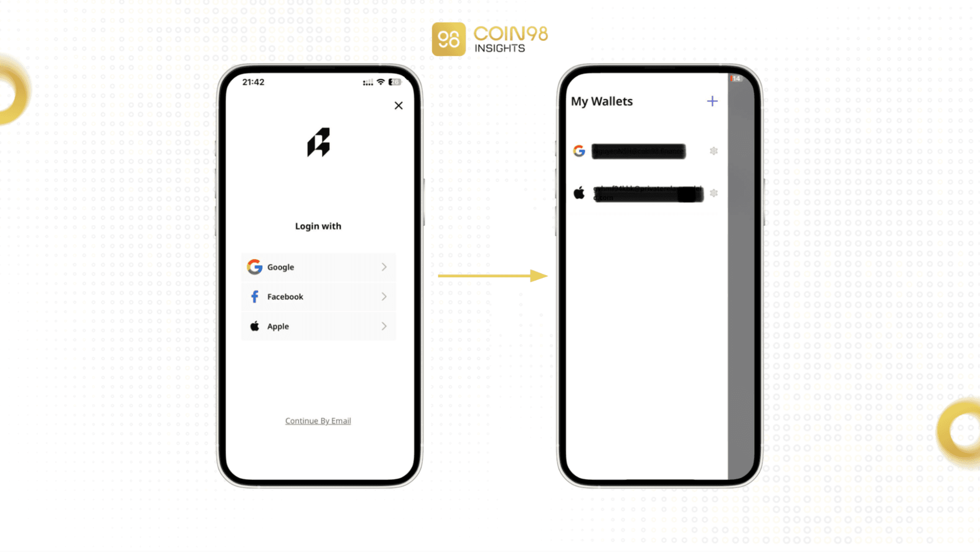Click the Coin98 Insights logo
Viewport: 980px width, 552px height.
tap(490, 39)
